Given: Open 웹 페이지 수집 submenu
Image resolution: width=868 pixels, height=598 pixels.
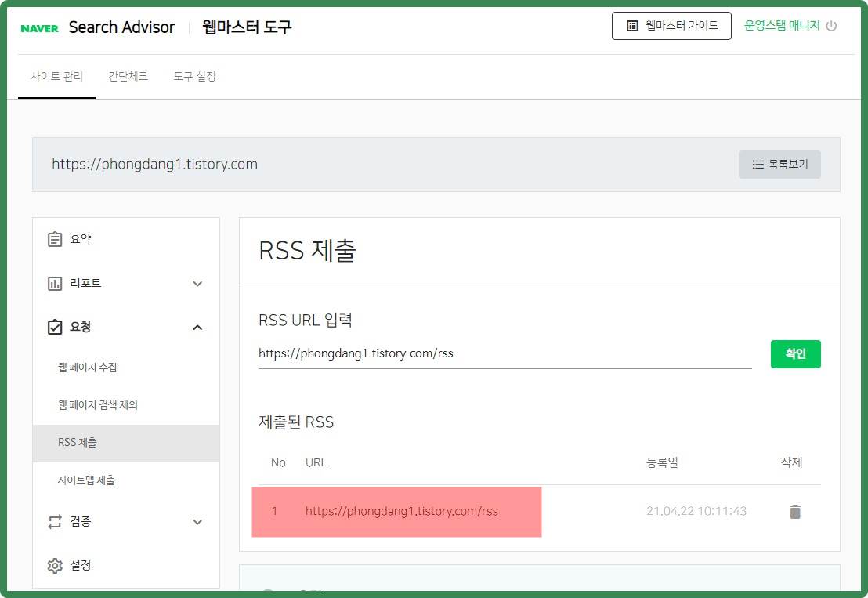Looking at the screenshot, I should tap(88, 367).
